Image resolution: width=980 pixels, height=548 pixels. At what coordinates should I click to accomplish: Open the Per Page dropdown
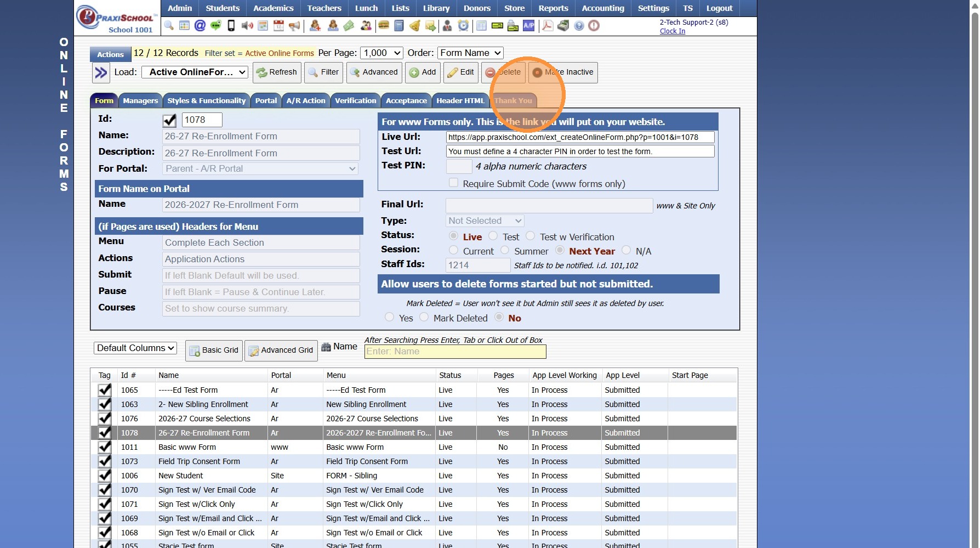[381, 53]
